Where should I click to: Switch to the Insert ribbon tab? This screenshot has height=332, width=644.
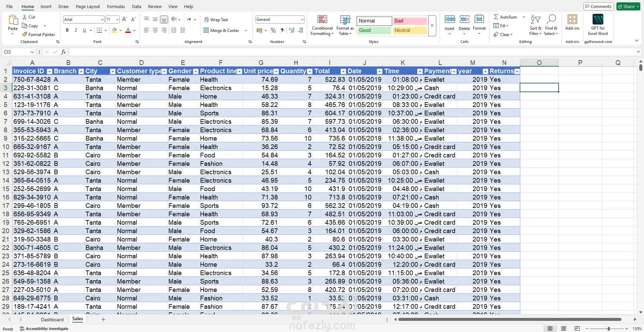point(46,6)
